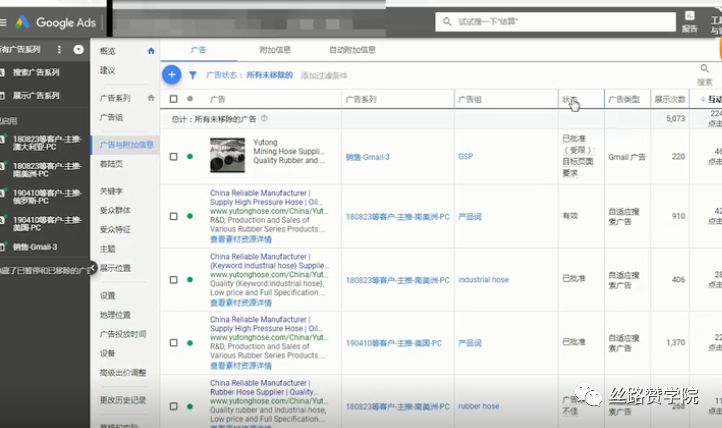Switch to the 广告 tab
The width and height of the screenshot is (722, 428).
(198, 50)
